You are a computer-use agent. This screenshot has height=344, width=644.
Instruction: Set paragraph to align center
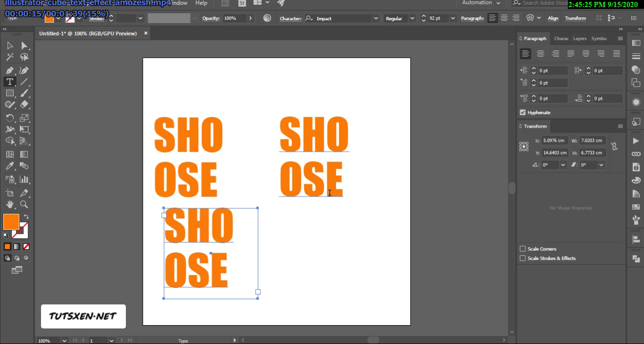(541, 54)
